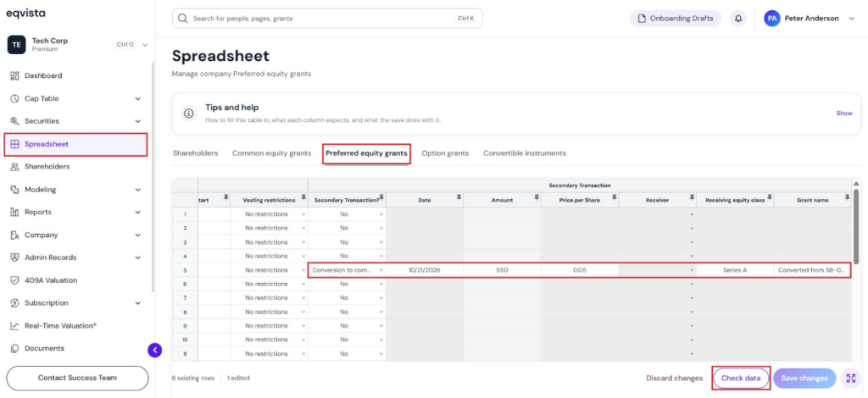Pin the Grant name column
The width and height of the screenshot is (868, 398).
point(847,197)
